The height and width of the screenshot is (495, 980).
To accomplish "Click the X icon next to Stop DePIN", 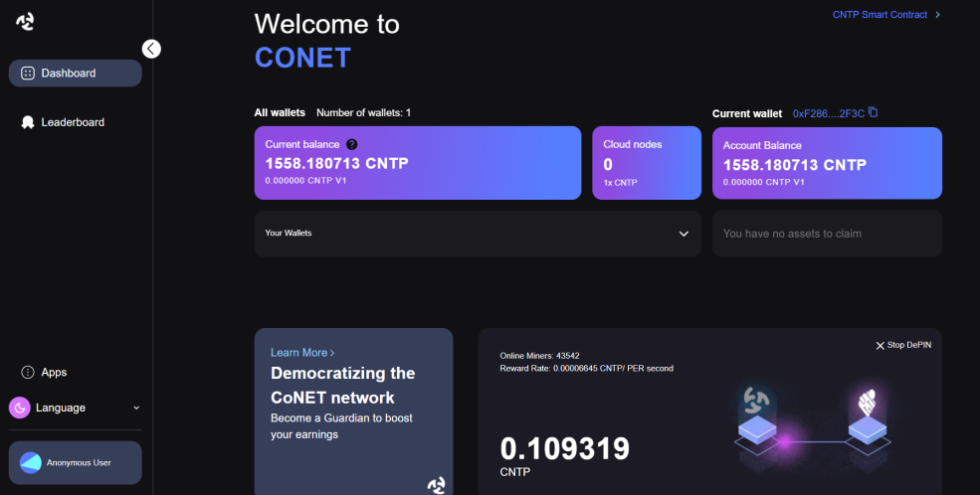I will [x=880, y=346].
